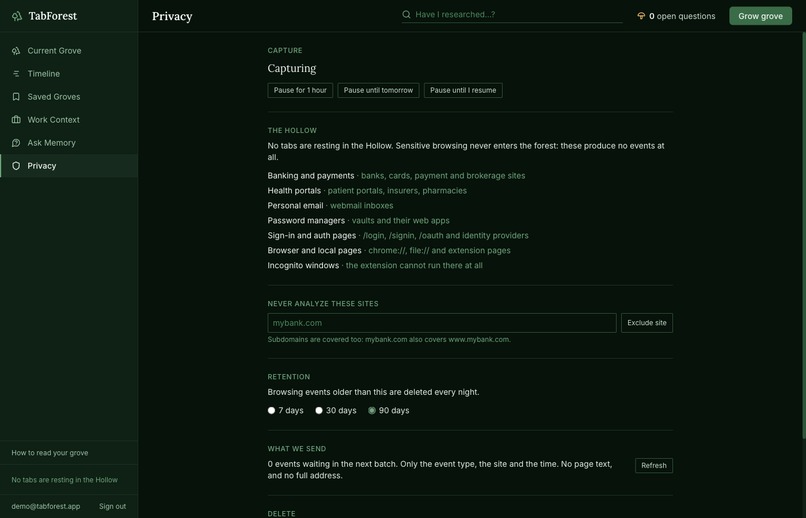Focus the mybank.com site input field

click(442, 323)
